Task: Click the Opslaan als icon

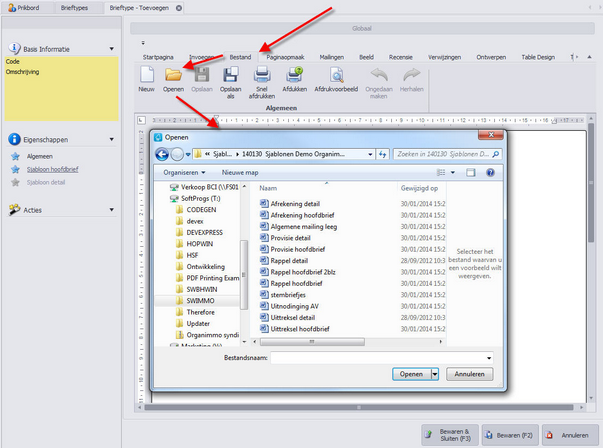Action: [x=230, y=74]
